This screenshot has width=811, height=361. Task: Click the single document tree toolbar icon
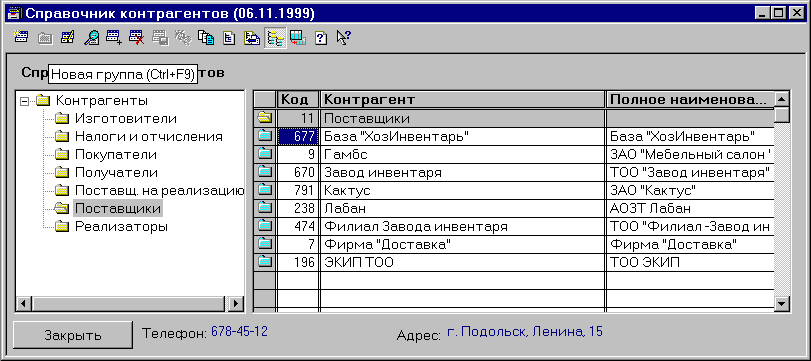229,38
